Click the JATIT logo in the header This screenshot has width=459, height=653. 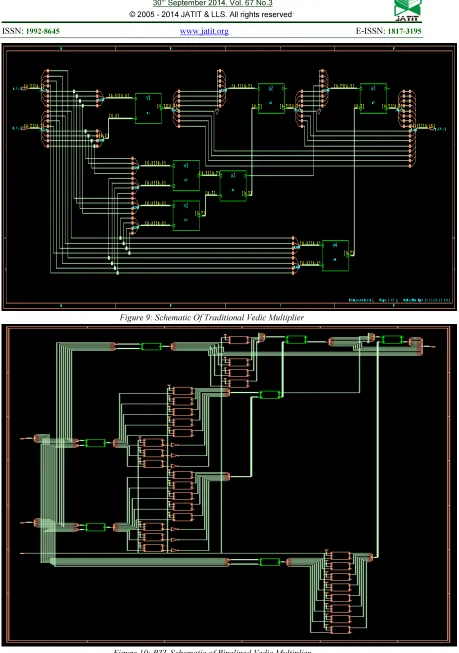tap(408, 10)
